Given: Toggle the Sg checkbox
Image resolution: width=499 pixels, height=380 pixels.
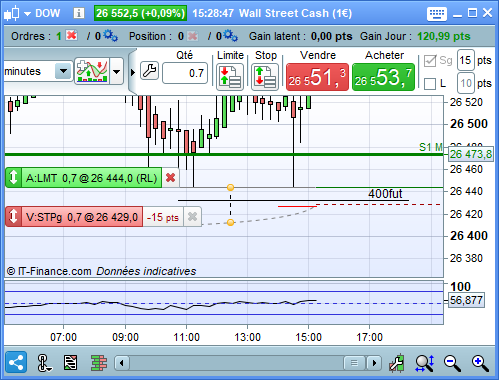Looking at the screenshot, I should pyautogui.click(x=430, y=61).
